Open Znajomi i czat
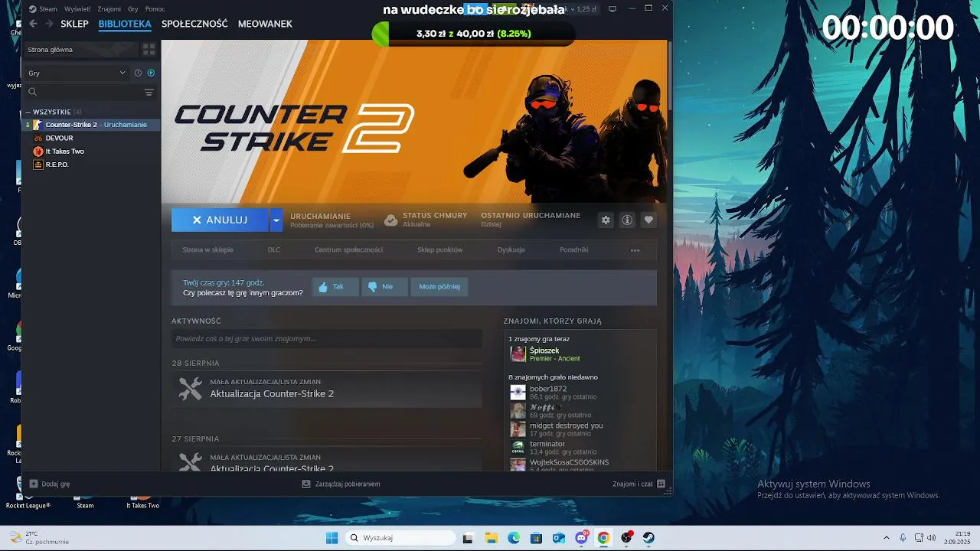This screenshot has height=551, width=980. (x=639, y=484)
